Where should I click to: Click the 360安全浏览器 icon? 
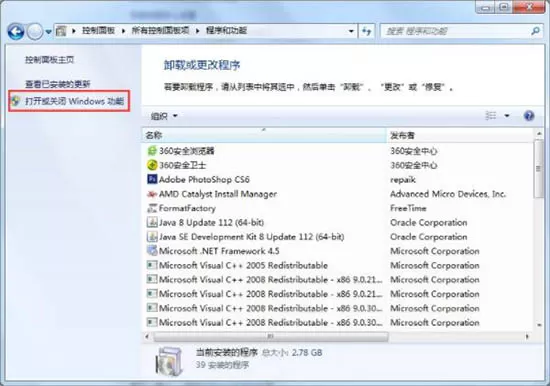pyautogui.click(x=152, y=151)
